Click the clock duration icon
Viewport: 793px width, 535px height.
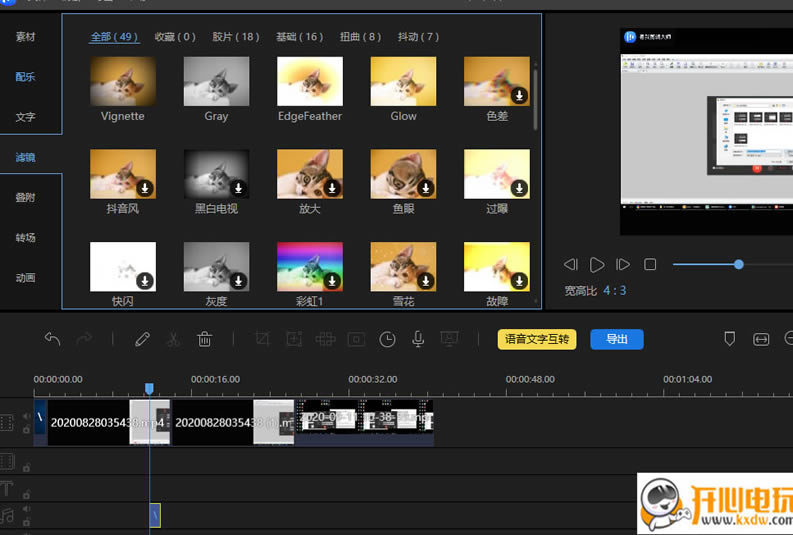[x=387, y=339]
